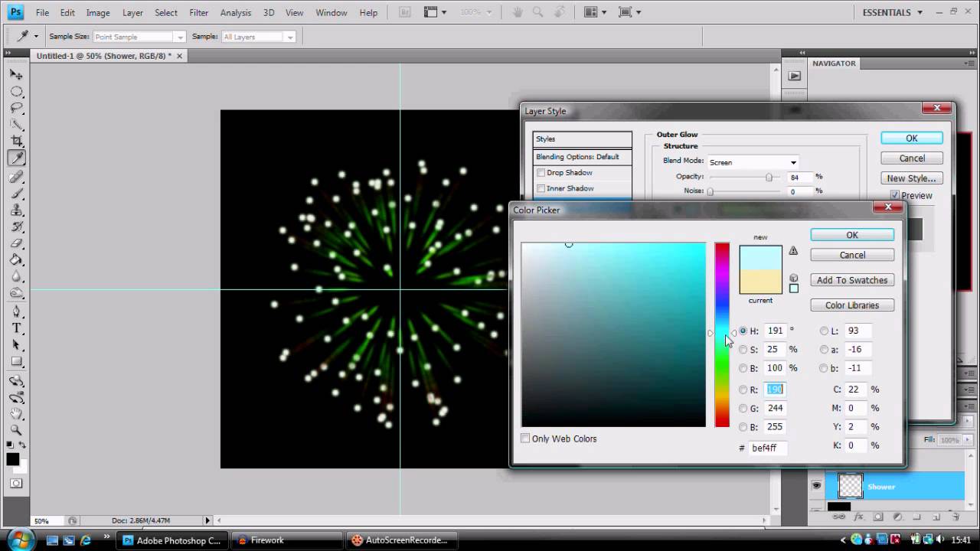Select the Rectangle shape tool
This screenshot has height=551, width=980.
(x=16, y=362)
